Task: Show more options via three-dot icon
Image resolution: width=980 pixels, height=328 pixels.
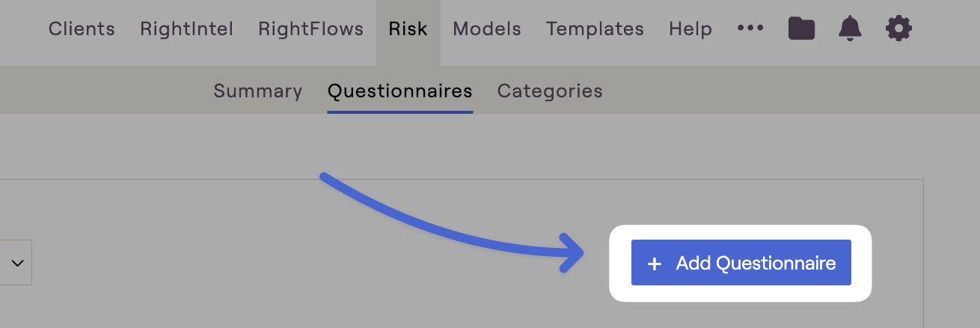Action: (750, 28)
